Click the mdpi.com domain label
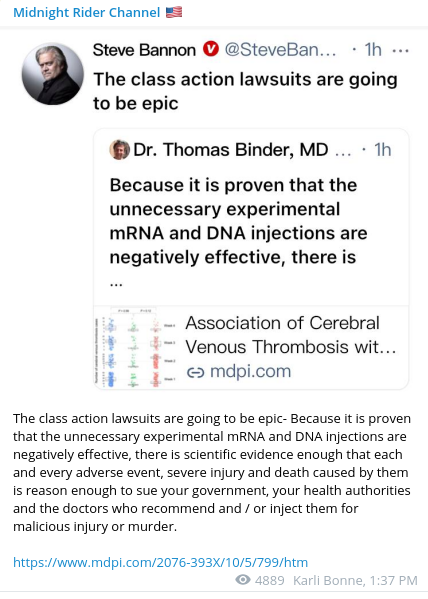 click(251, 371)
